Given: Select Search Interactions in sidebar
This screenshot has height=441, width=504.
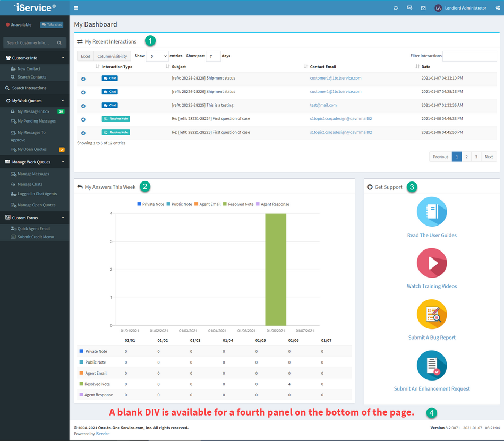Looking at the screenshot, I should (29, 88).
